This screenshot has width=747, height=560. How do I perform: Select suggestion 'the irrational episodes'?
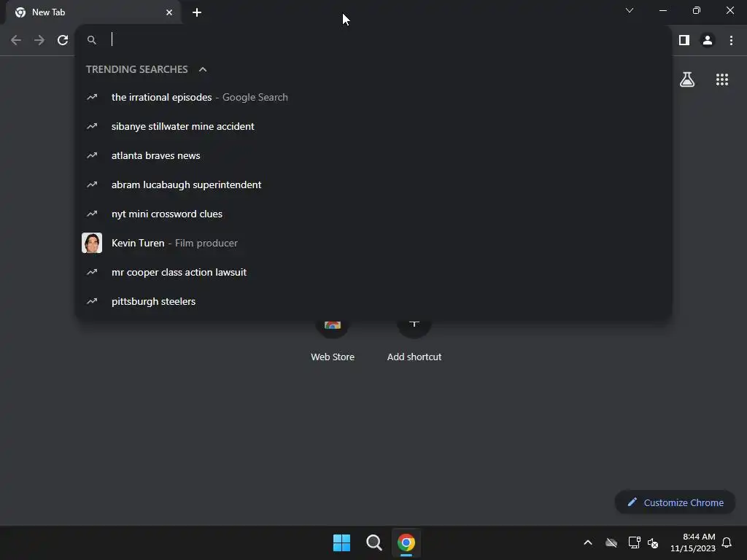pos(374,97)
